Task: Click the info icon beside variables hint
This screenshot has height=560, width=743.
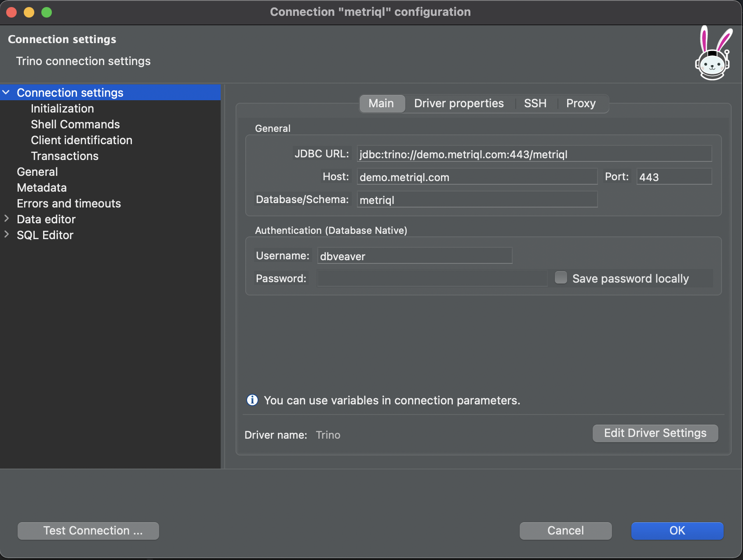Action: [x=252, y=400]
